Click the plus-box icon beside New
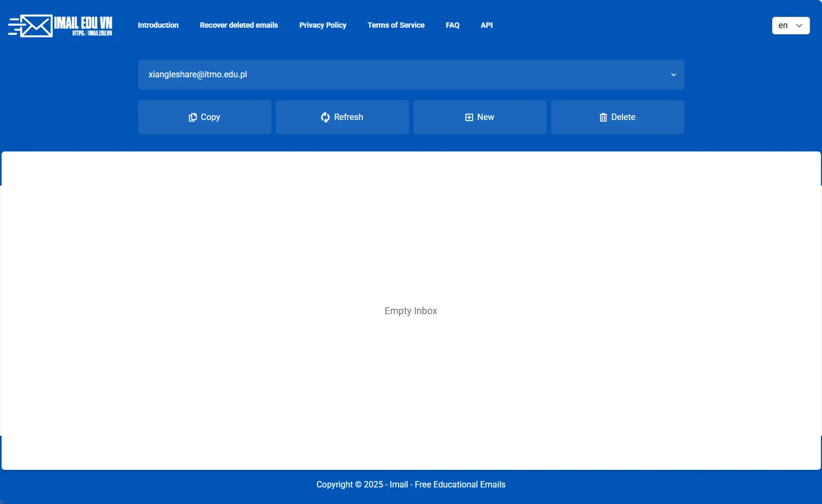The height and width of the screenshot is (504, 822). [469, 117]
